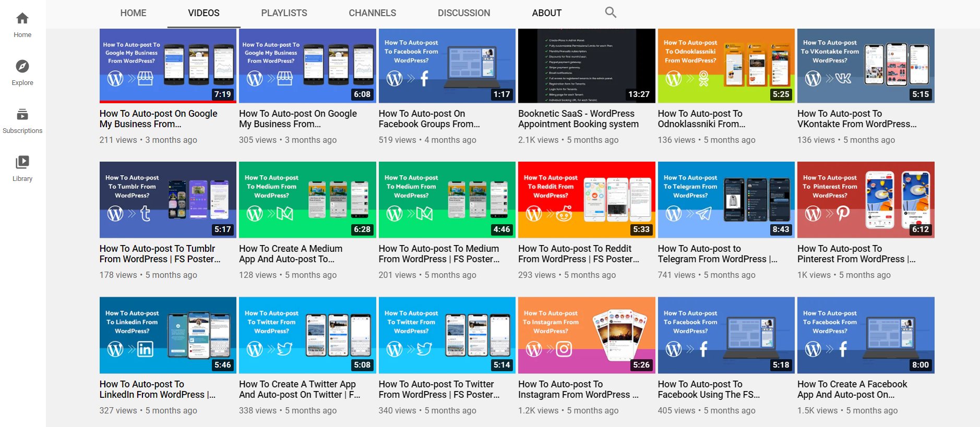Image resolution: width=980 pixels, height=427 pixels.
Task: Open 'How To Auto-post To Tumblr' title
Action: click(160, 254)
